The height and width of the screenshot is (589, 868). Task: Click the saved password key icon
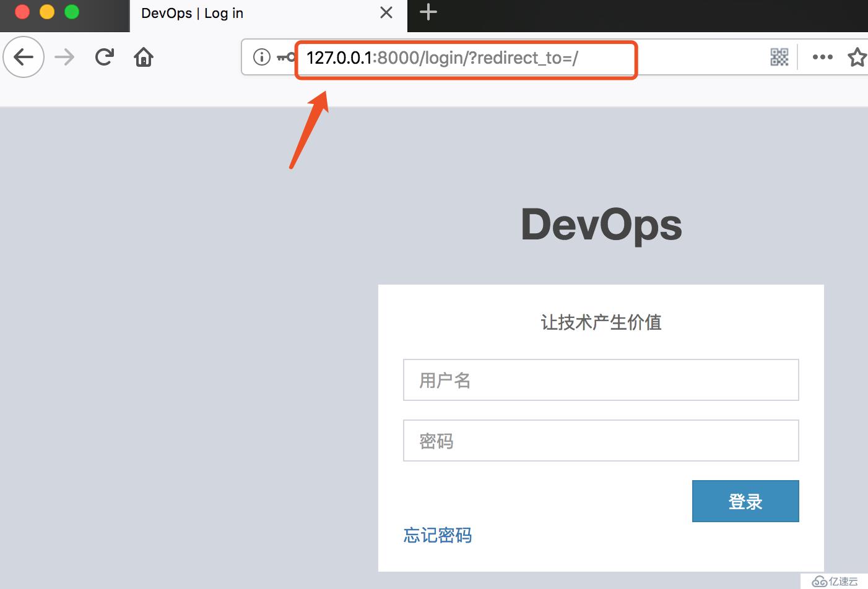click(286, 58)
